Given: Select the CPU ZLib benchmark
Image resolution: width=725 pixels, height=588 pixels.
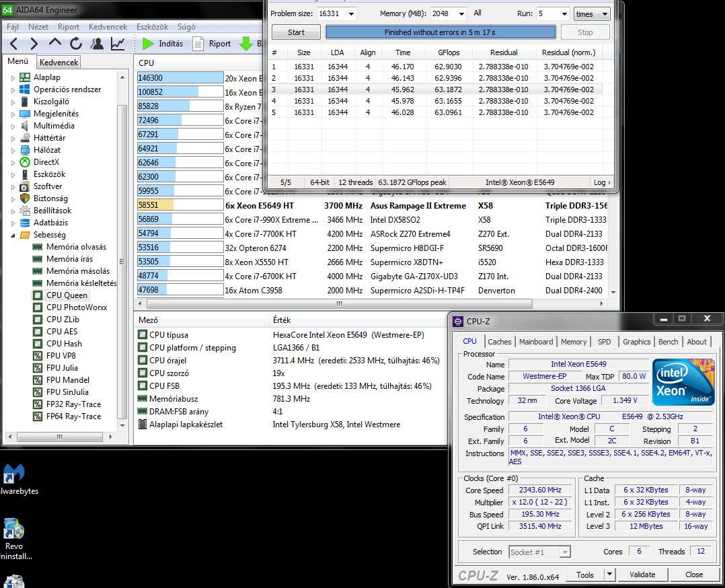Looking at the screenshot, I should coord(63,319).
